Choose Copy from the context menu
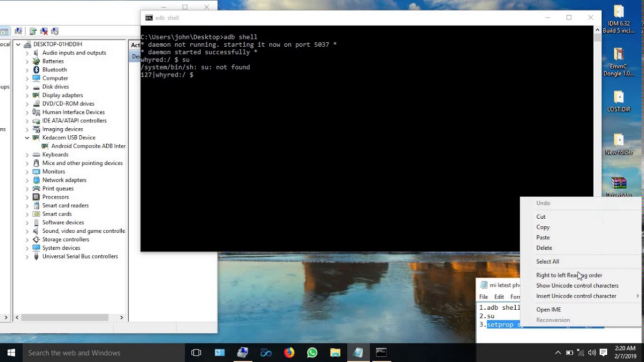The width and height of the screenshot is (644, 362). pos(581,227)
